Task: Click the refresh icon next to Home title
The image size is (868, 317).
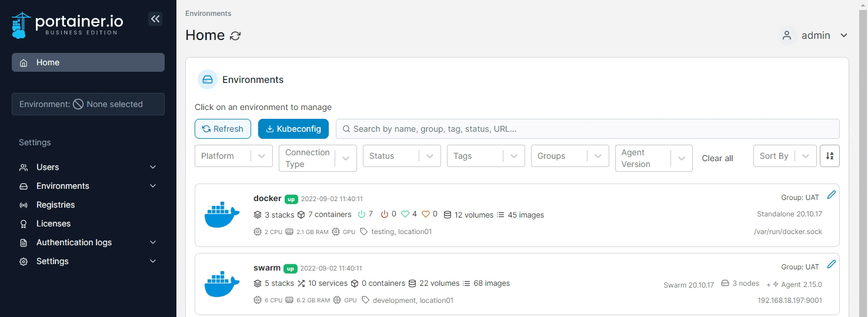Action: coord(235,36)
